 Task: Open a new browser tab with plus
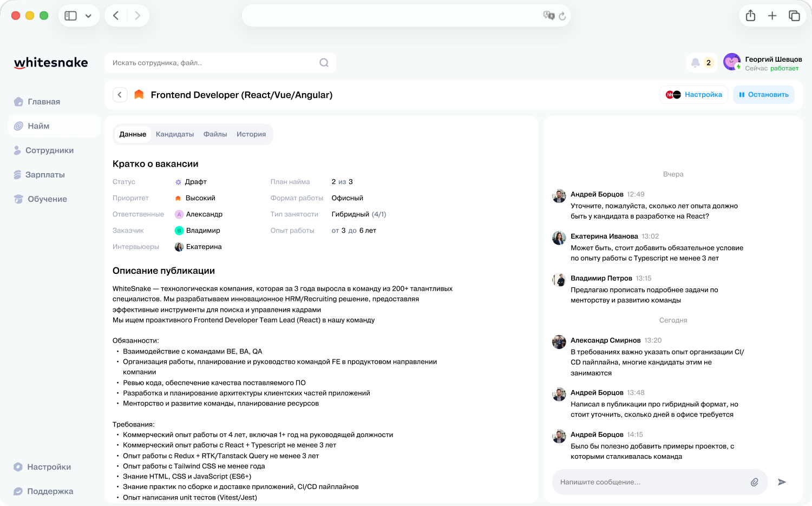tap(772, 16)
